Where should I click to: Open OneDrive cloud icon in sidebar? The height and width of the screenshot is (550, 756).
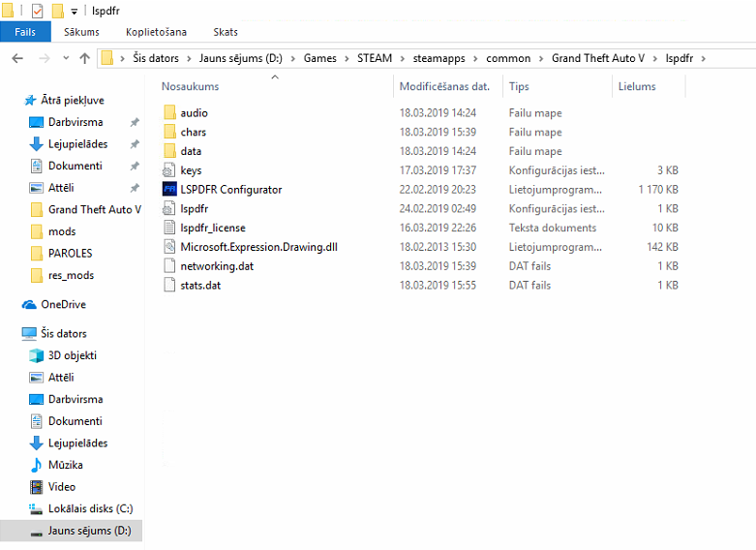pyautogui.click(x=29, y=305)
